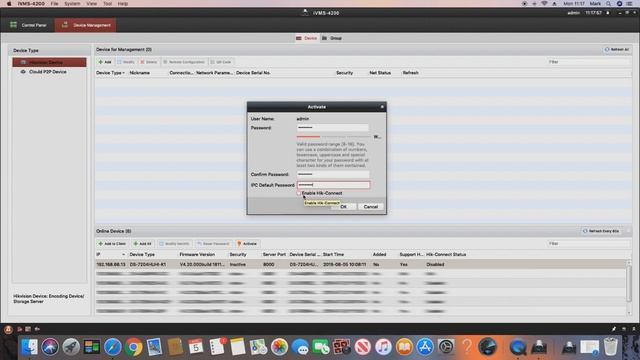The height and width of the screenshot is (360, 640).
Task: Click Add All online devices button
Action: [142, 244]
